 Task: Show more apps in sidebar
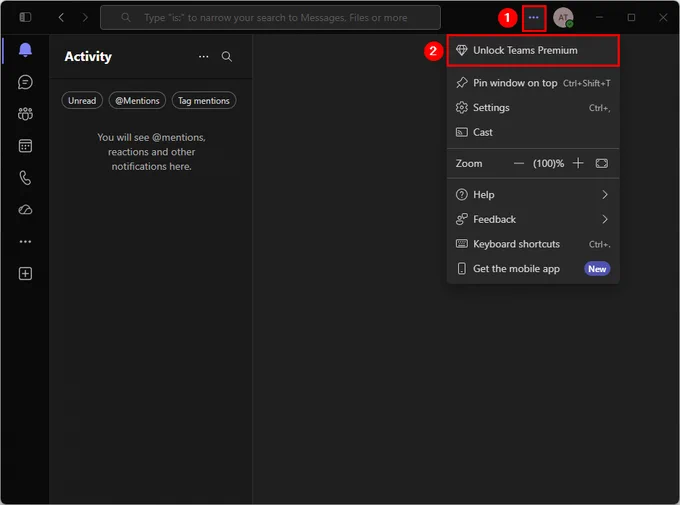pos(25,242)
